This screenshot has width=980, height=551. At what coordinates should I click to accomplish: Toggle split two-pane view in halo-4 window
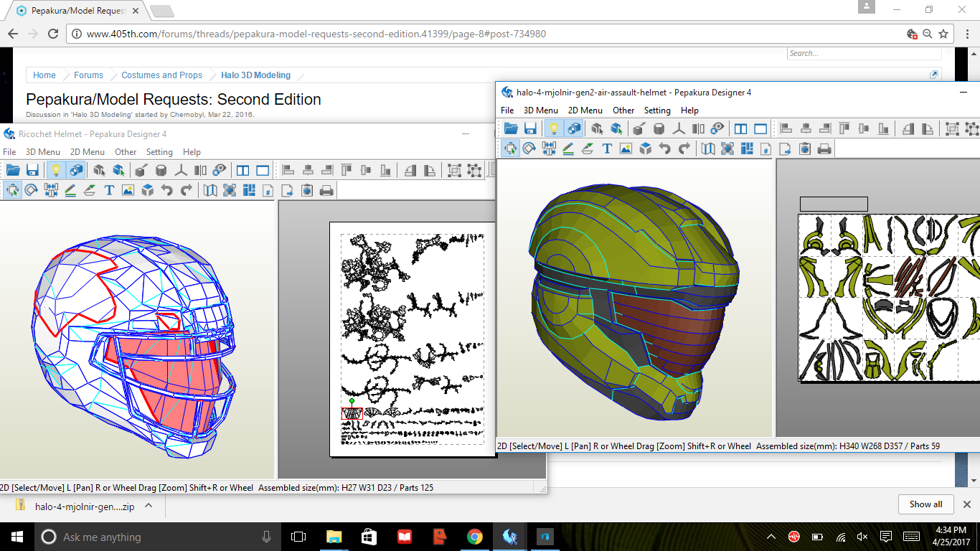(740, 128)
